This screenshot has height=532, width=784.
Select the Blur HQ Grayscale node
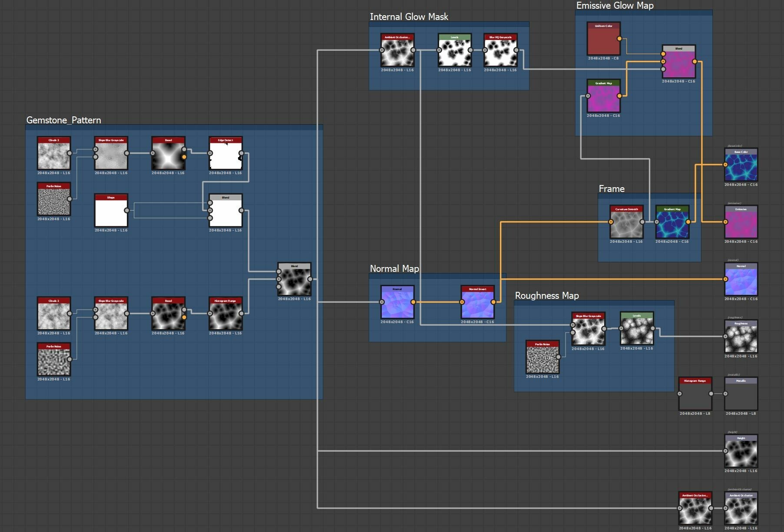click(x=500, y=50)
